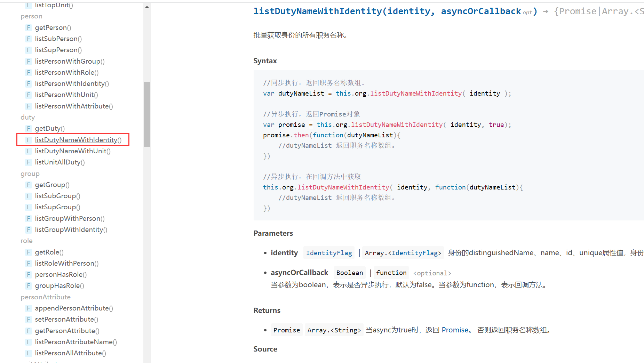Image resolution: width=644 pixels, height=363 pixels.
Task: Click the sidebar scrollbar thumb
Action: click(x=147, y=114)
